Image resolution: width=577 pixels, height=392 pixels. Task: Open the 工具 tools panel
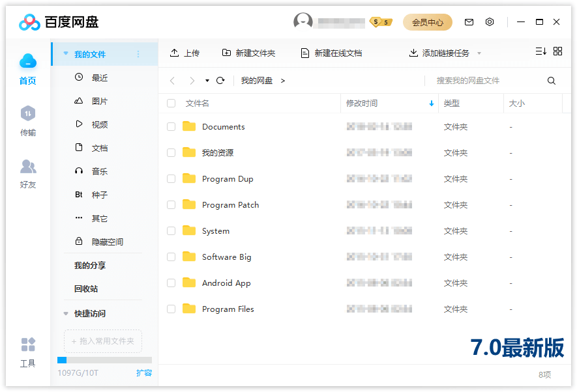(x=27, y=352)
